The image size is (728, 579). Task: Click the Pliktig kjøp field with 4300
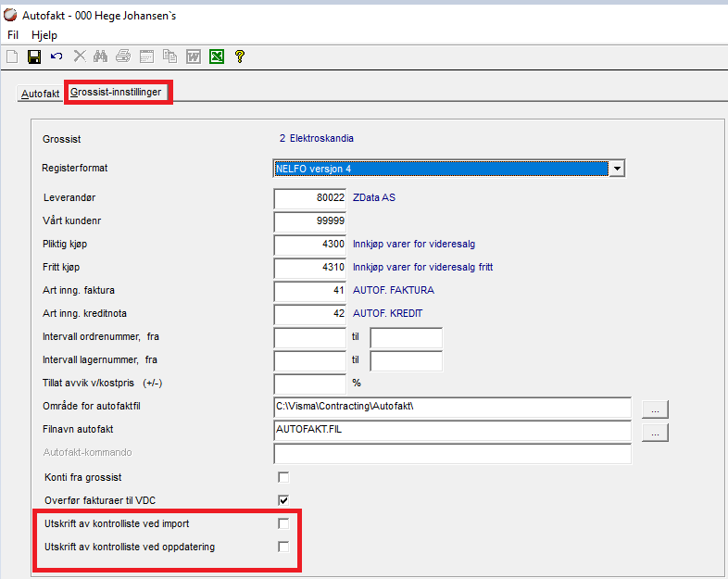(x=310, y=245)
